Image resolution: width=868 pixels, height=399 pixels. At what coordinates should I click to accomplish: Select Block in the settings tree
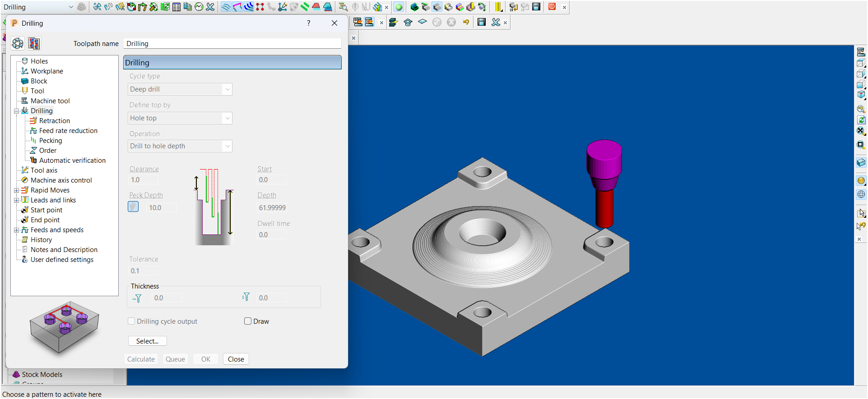pyautogui.click(x=39, y=81)
